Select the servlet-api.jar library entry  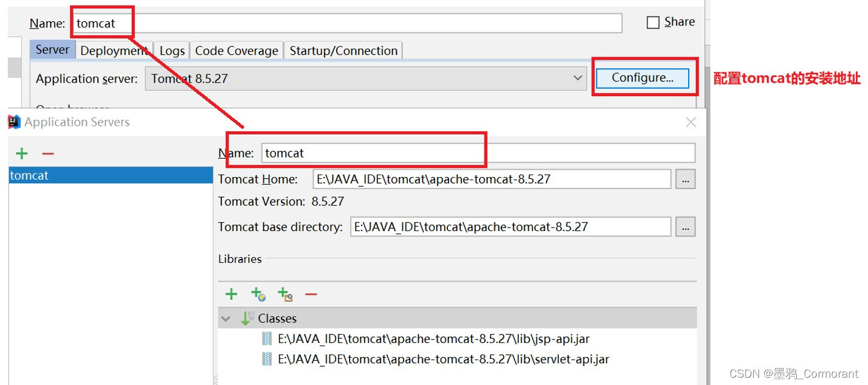pos(443,359)
